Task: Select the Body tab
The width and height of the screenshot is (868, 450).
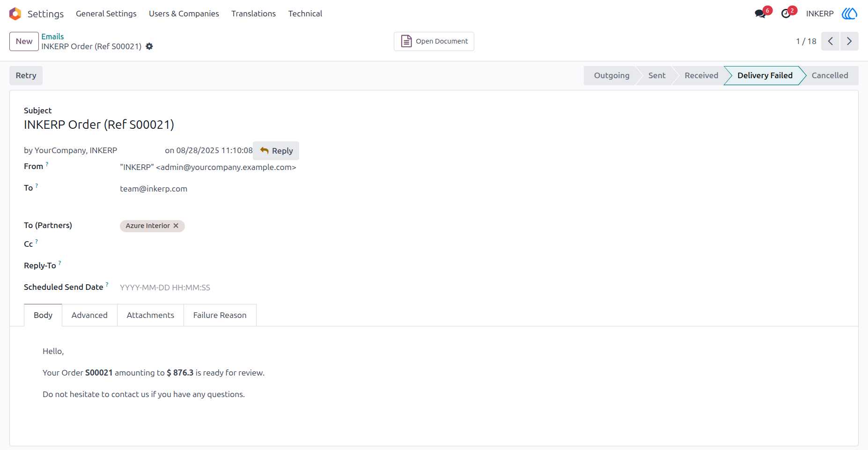Action: 43,315
